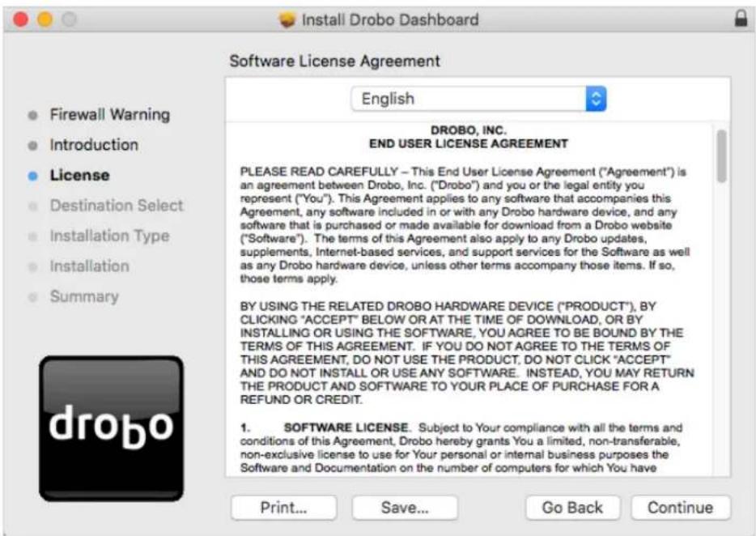The height and width of the screenshot is (536, 756).
Task: Select the Summary step in the sidebar
Action: 84,296
